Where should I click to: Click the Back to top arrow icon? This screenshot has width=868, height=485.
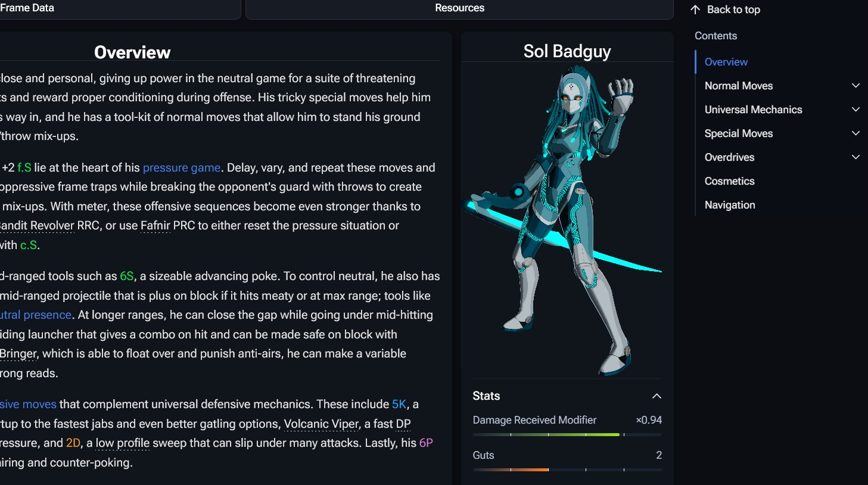pyautogui.click(x=695, y=10)
